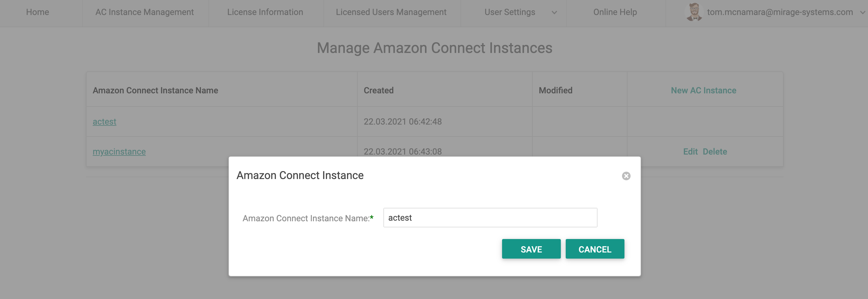This screenshot has height=299, width=868.
Task: Click New AC Instance link
Action: pos(703,90)
